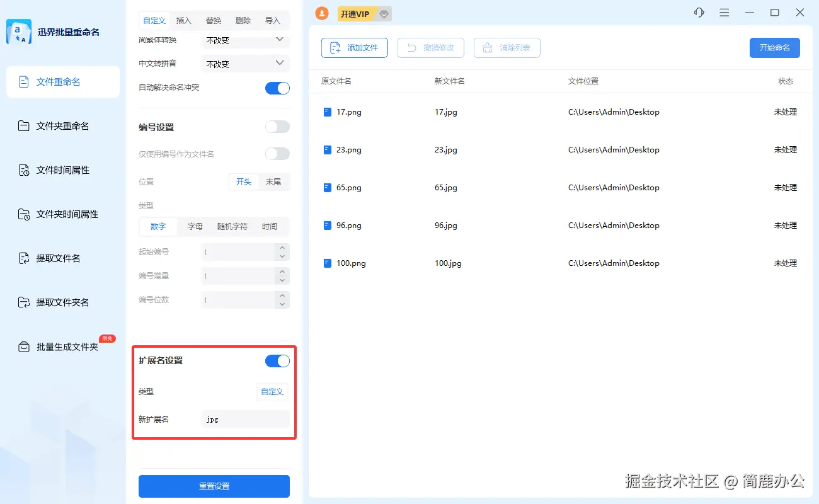
Task: Select the new name 17.jpg
Action: point(446,112)
